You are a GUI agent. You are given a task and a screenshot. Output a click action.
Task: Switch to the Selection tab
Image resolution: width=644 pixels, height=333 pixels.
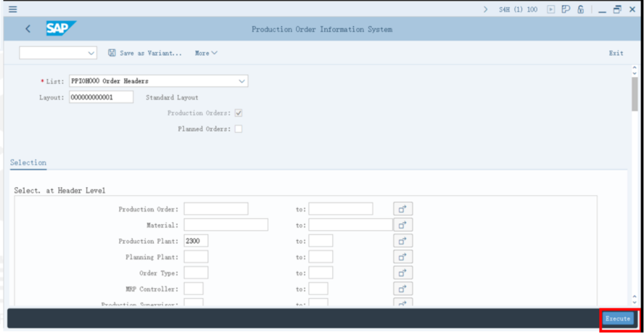click(x=28, y=163)
